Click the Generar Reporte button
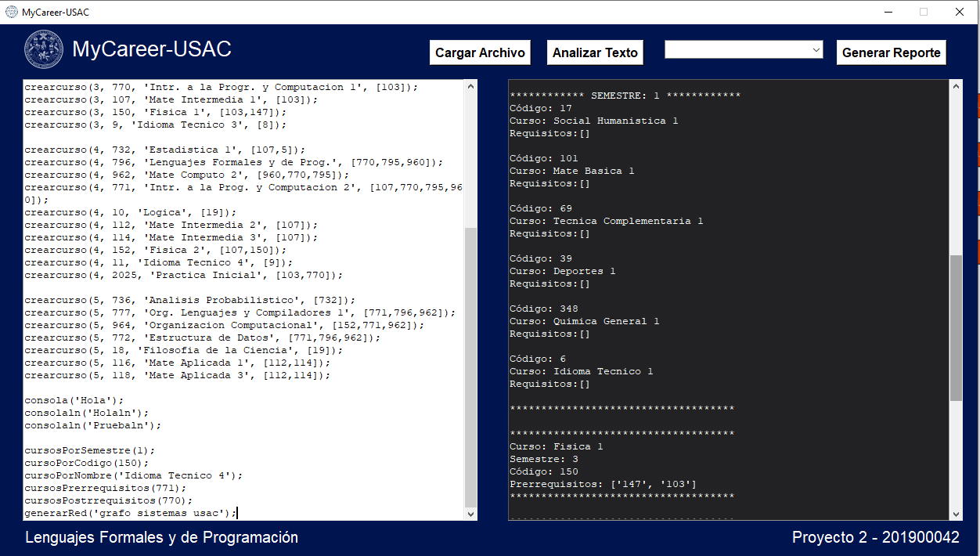980x556 pixels. tap(891, 52)
